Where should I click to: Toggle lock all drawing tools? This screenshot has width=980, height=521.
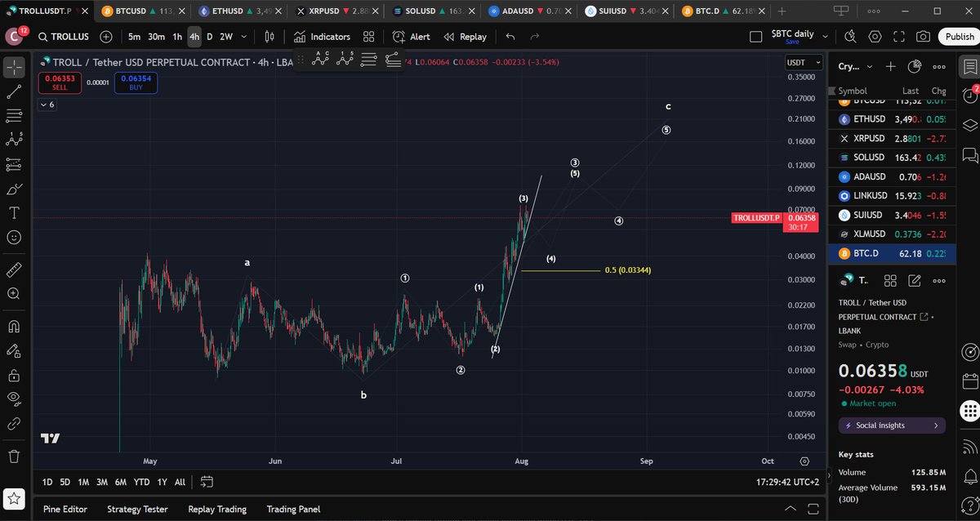pos(14,376)
